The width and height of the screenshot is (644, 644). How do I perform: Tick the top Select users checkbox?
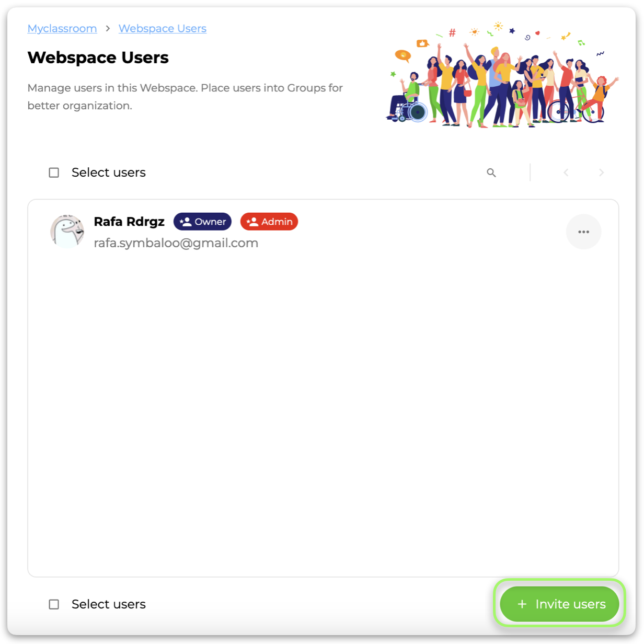tap(54, 172)
